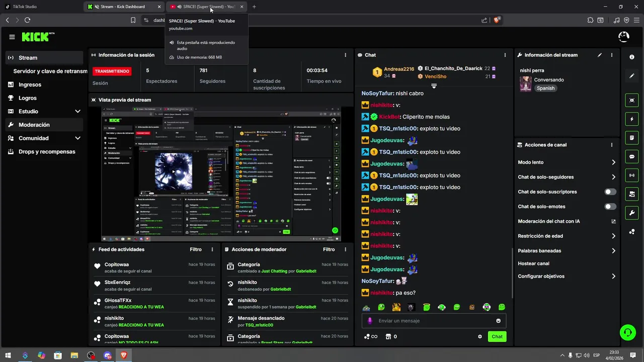The height and width of the screenshot is (362, 644).
Task: Open options menu of Información de la sesión
Action: click(x=345, y=55)
